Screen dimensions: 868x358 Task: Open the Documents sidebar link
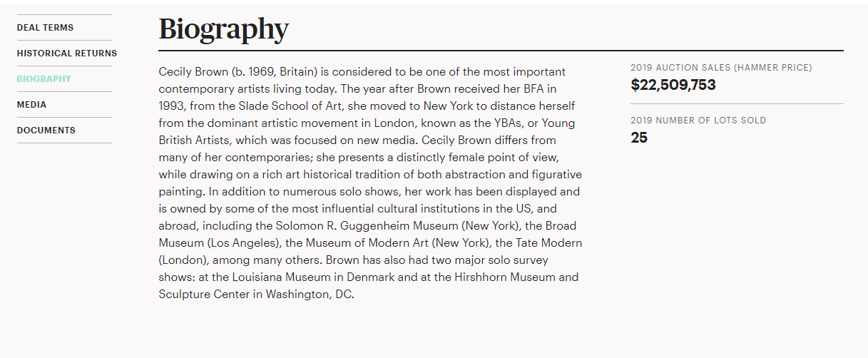click(x=46, y=131)
